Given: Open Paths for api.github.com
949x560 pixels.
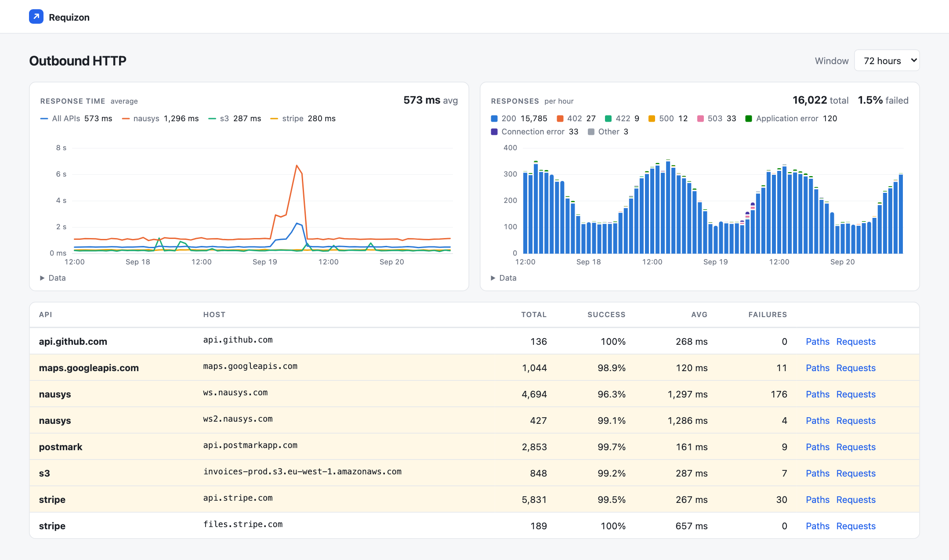Looking at the screenshot, I should click(818, 342).
